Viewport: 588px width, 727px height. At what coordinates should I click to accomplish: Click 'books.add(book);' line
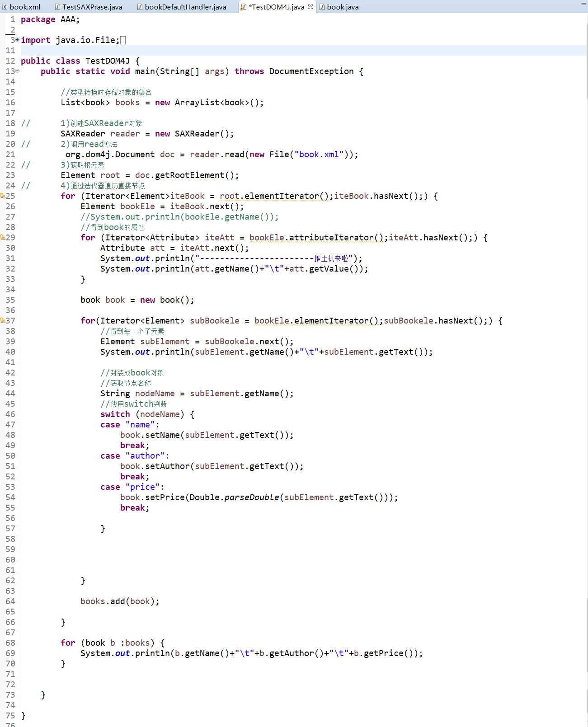120,601
